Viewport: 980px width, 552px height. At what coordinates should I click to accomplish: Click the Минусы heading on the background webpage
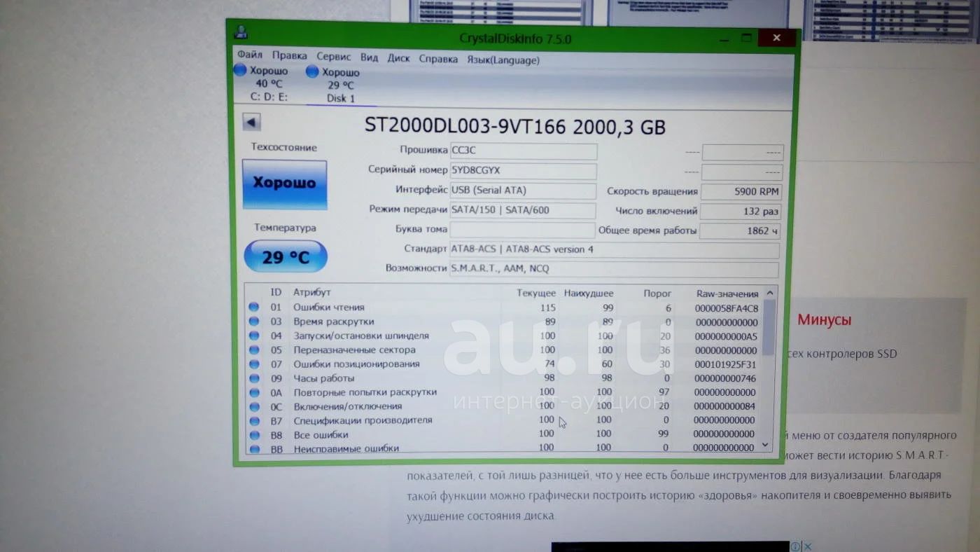825,320
